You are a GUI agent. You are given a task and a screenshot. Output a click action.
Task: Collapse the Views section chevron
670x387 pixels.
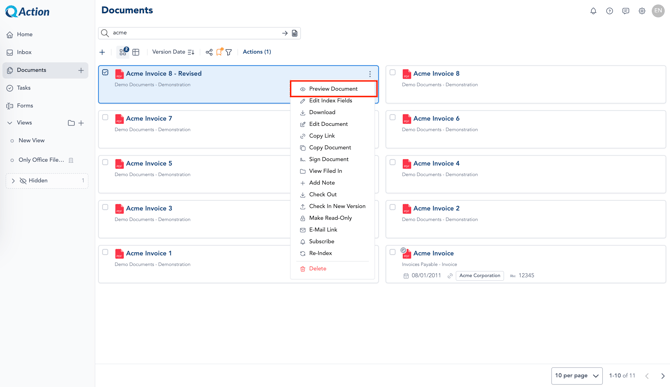tap(10, 123)
